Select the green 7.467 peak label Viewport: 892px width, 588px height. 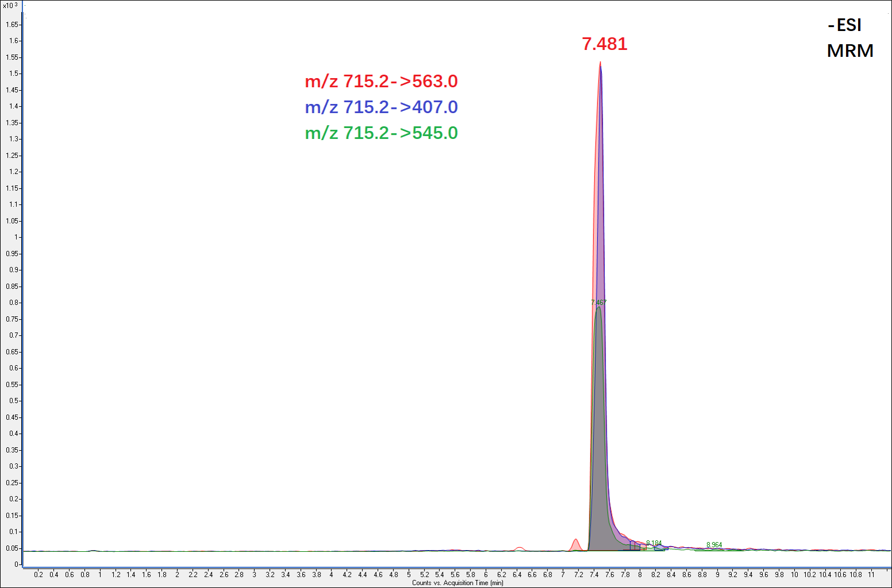click(598, 303)
